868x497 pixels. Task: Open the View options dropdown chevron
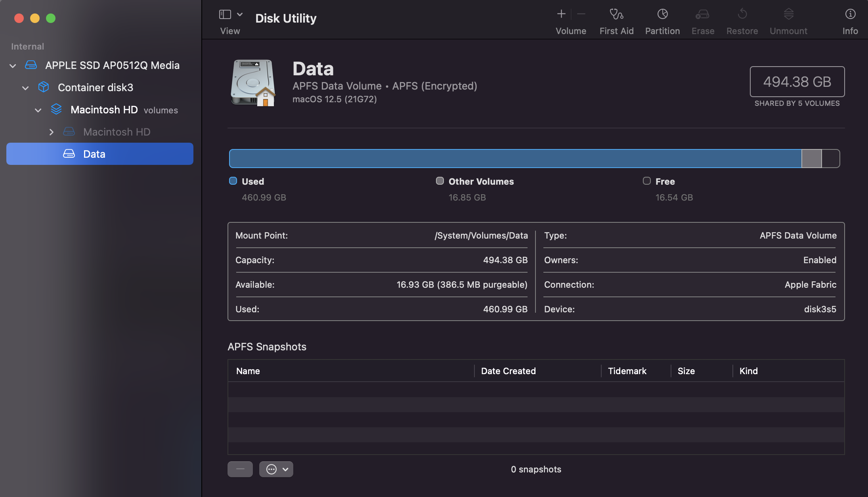point(240,15)
